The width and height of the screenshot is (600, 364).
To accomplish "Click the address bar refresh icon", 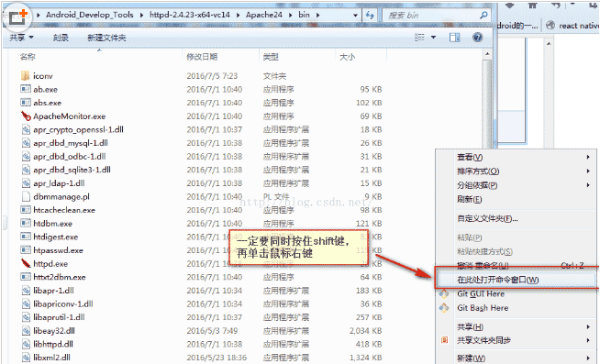I will pyautogui.click(x=370, y=15).
